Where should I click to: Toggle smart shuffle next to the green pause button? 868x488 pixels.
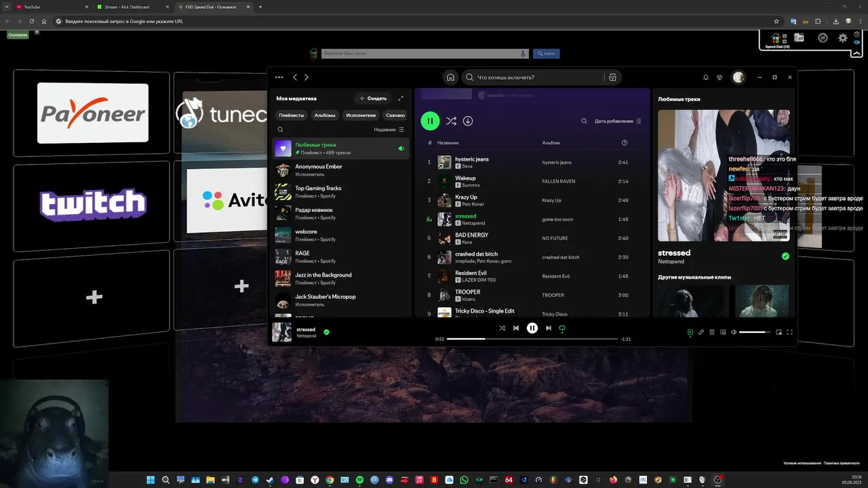[451, 121]
